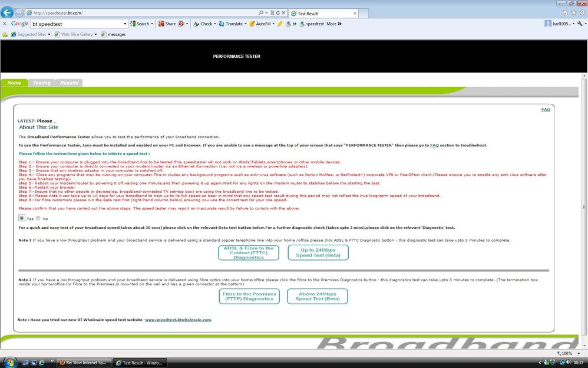Viewport: 588px width, 368px height.
Task: Stop loading with the X in address bar
Action: (283, 13)
